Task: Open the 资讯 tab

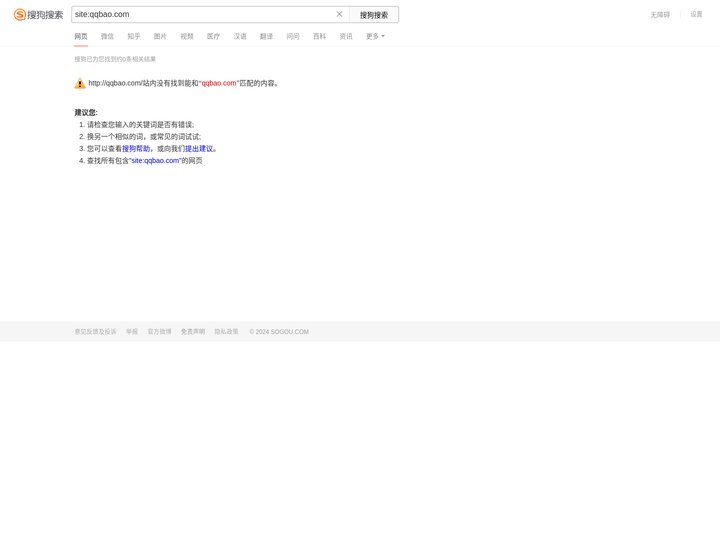Action: pyautogui.click(x=346, y=36)
